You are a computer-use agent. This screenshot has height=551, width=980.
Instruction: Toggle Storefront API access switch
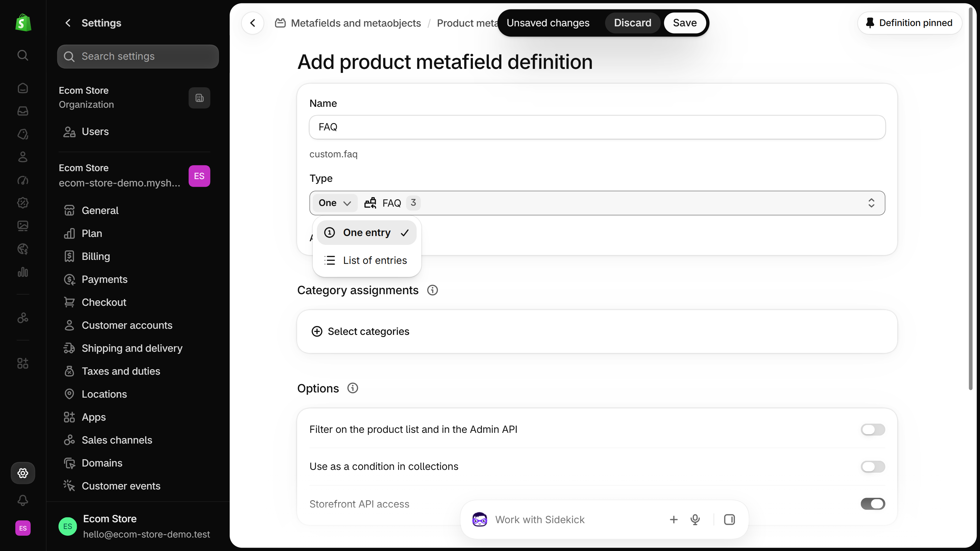[873, 504]
